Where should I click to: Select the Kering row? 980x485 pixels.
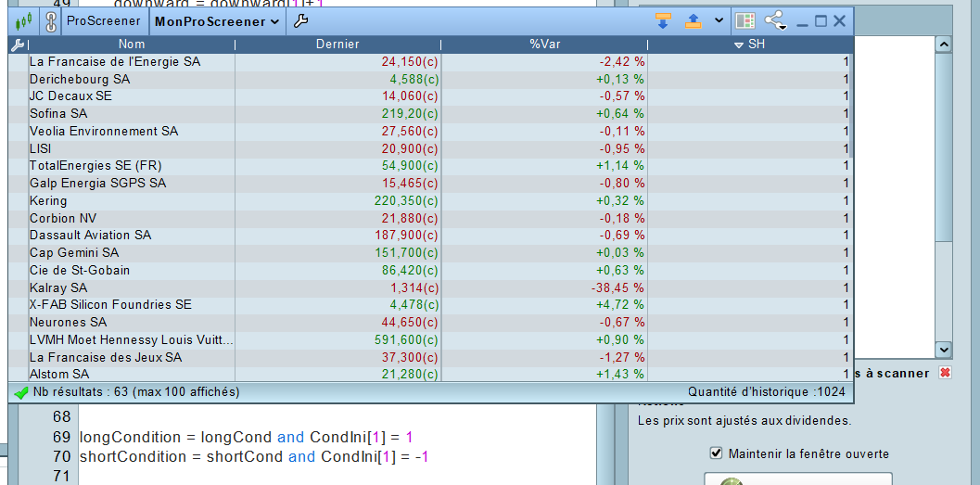tap(428, 200)
